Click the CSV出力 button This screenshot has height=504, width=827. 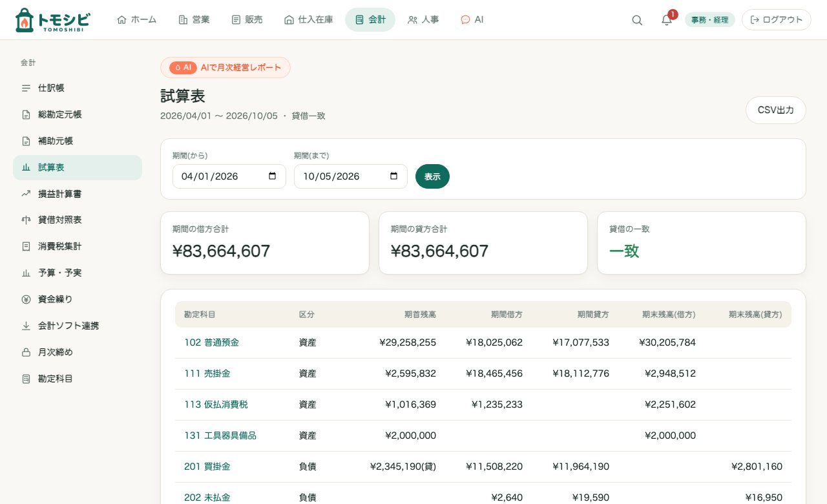[776, 110]
